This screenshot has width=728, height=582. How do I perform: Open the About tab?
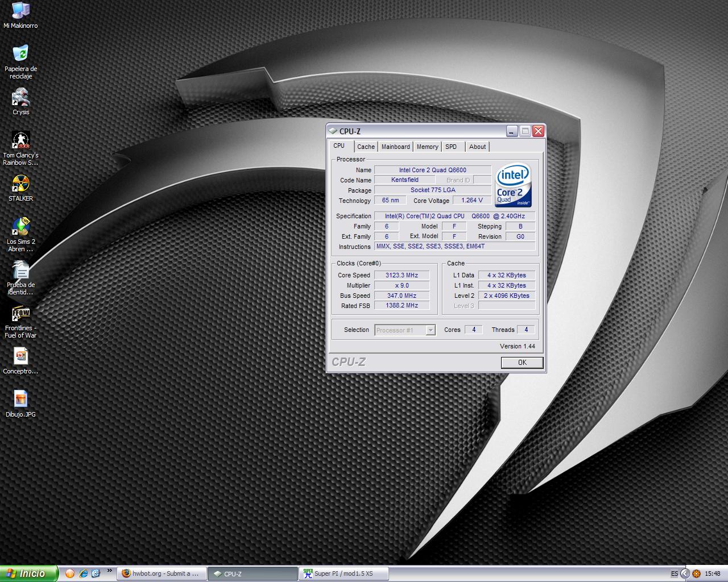(x=477, y=147)
